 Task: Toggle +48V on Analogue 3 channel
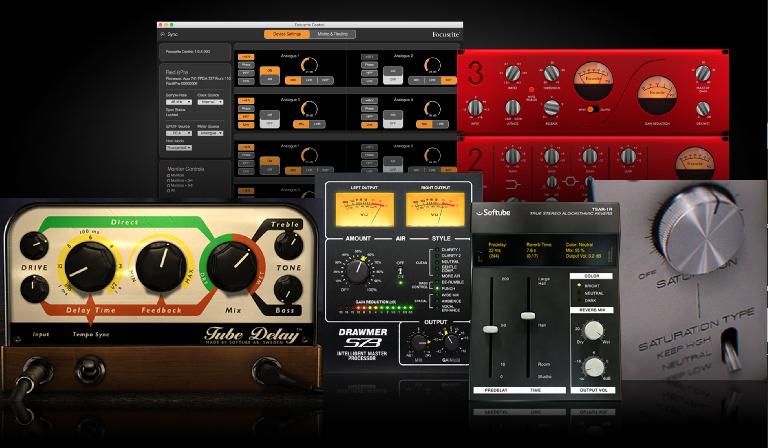[246, 101]
